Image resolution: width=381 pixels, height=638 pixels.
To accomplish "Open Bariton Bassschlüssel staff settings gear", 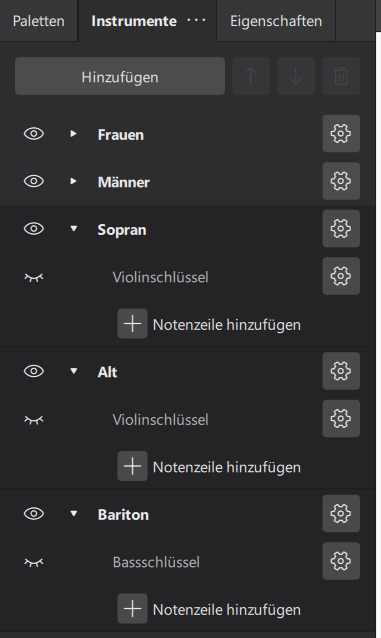I will click(x=341, y=561).
